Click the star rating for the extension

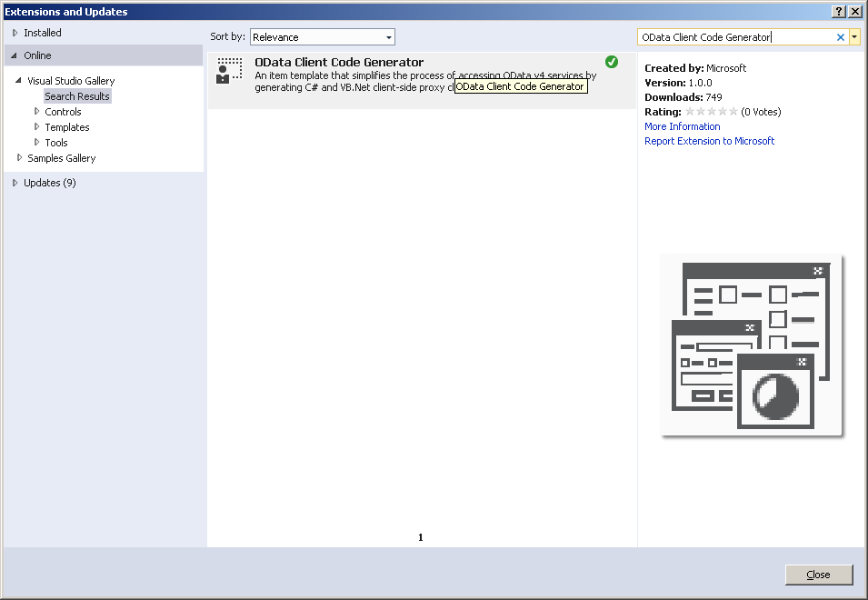pyautogui.click(x=711, y=112)
